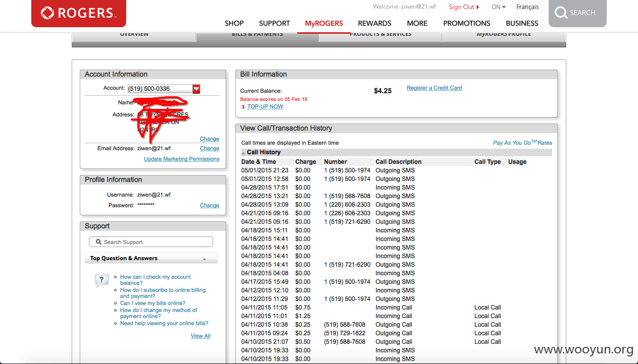
Task: Collapse the Call History section
Action: (244, 153)
